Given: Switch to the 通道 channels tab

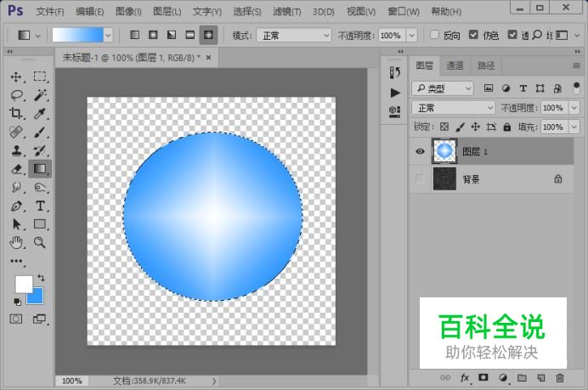Looking at the screenshot, I should point(455,65).
